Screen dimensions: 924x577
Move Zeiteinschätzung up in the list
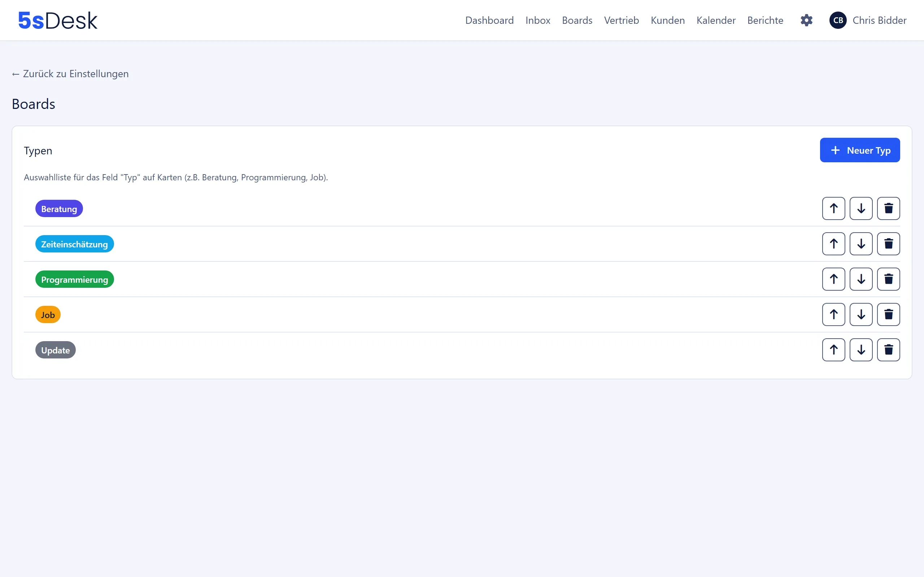(833, 244)
